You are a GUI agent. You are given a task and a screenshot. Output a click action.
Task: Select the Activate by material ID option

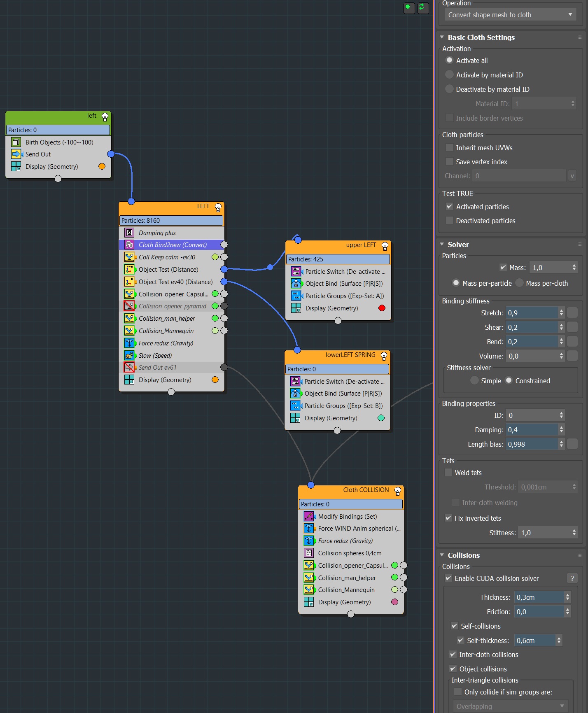(450, 75)
